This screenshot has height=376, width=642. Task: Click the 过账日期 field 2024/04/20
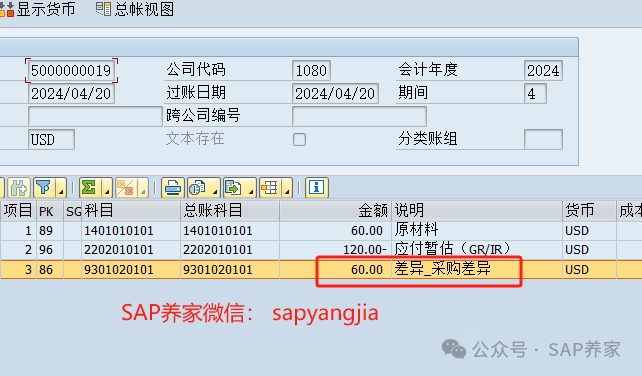click(x=335, y=93)
